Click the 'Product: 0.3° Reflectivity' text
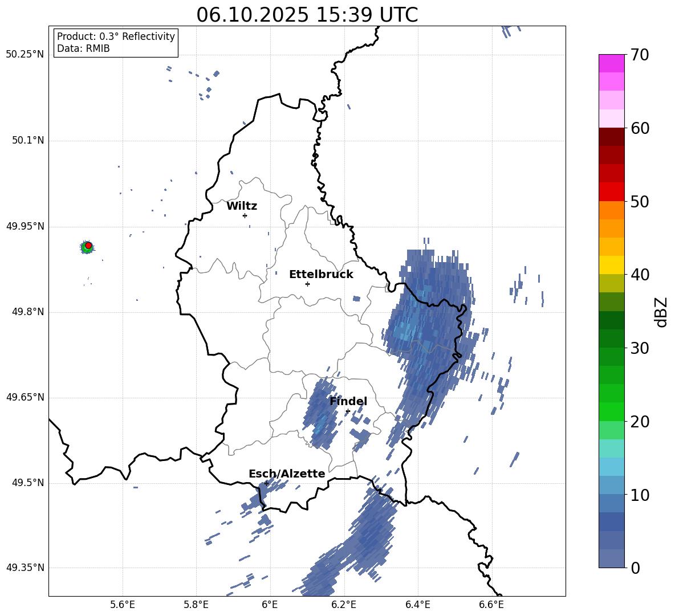 [x=116, y=36]
